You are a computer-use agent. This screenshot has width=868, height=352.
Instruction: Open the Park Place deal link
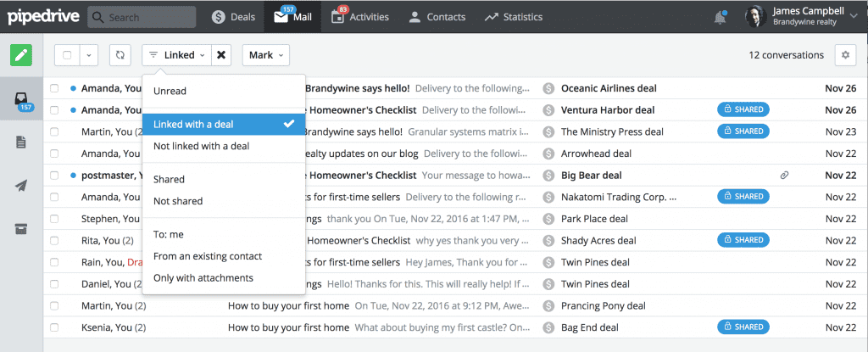594,219
